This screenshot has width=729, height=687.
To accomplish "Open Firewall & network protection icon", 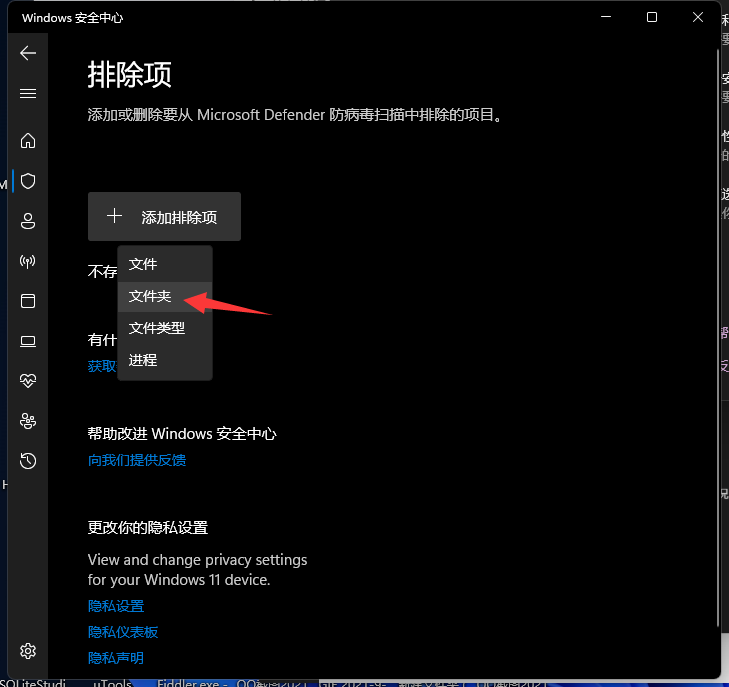I will pos(28,261).
